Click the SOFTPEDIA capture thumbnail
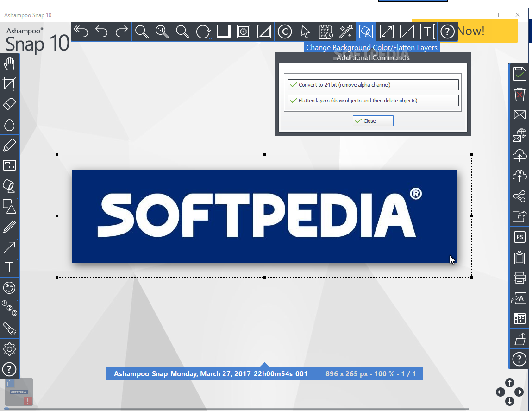The height and width of the screenshot is (411, 532). [19, 392]
